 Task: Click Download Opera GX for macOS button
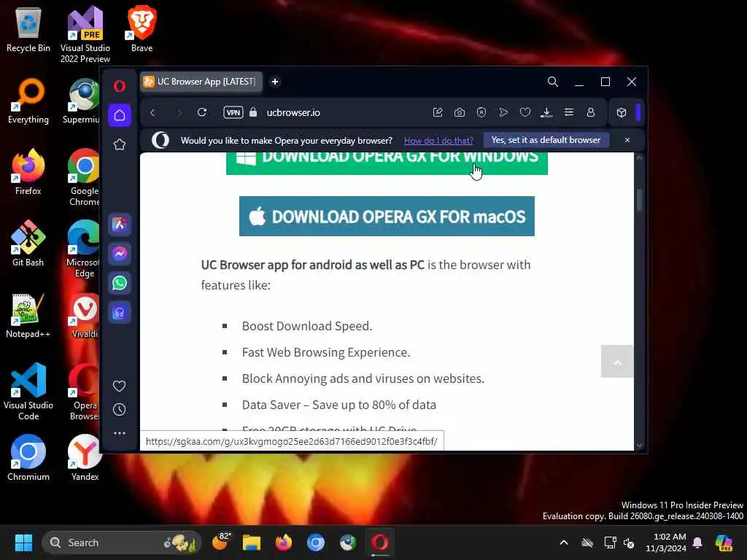[387, 216]
